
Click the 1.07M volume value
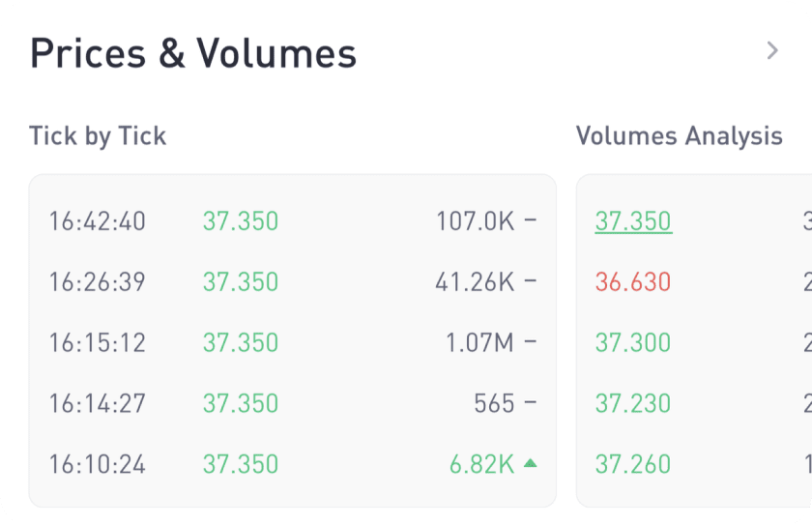tap(479, 342)
